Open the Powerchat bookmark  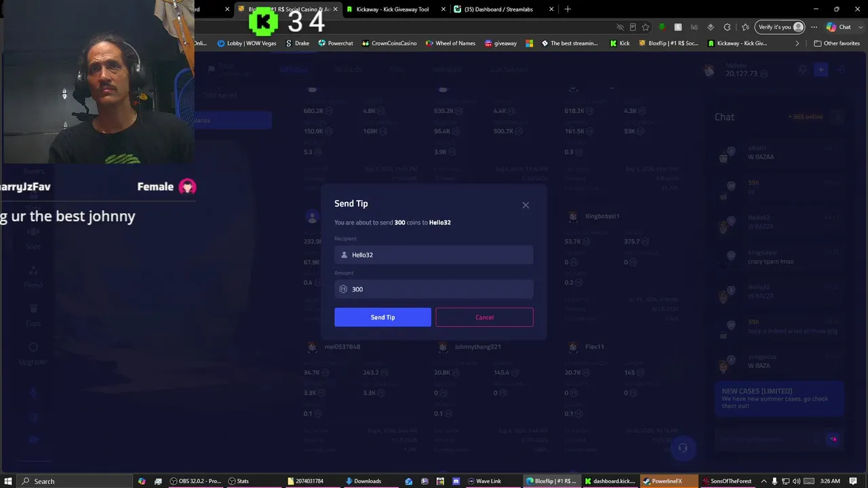336,43
